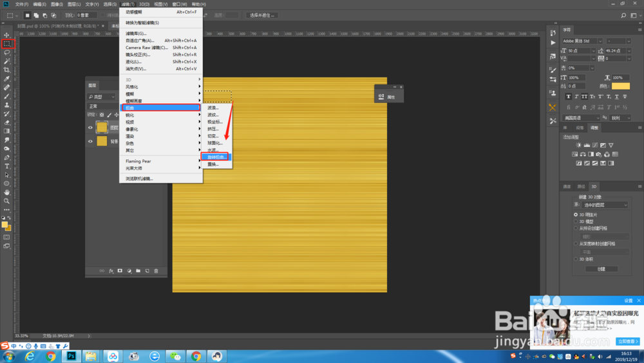Open Internet Explorer from the taskbar
The image size is (644, 363).
click(30, 356)
